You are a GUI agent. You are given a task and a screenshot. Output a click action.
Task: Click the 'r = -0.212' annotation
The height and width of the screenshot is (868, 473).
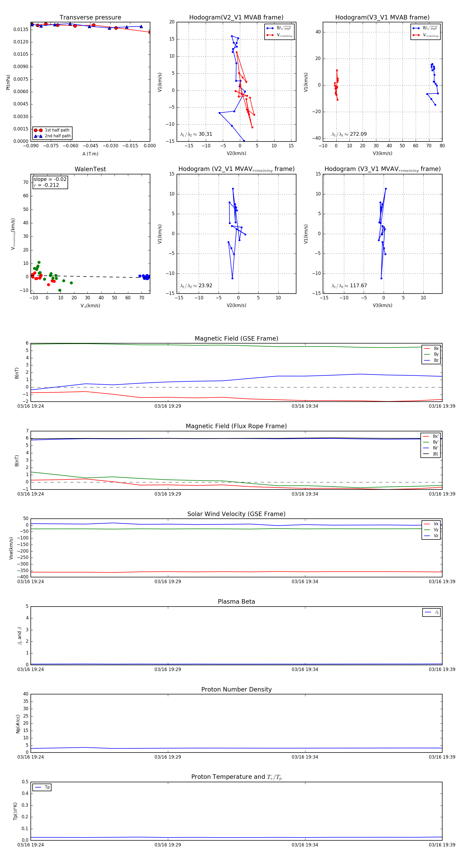[46, 185]
